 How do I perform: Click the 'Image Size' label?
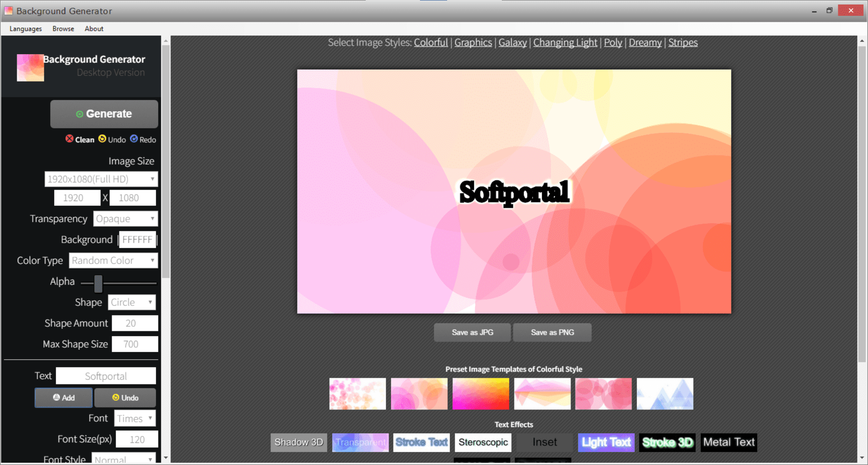click(x=131, y=161)
